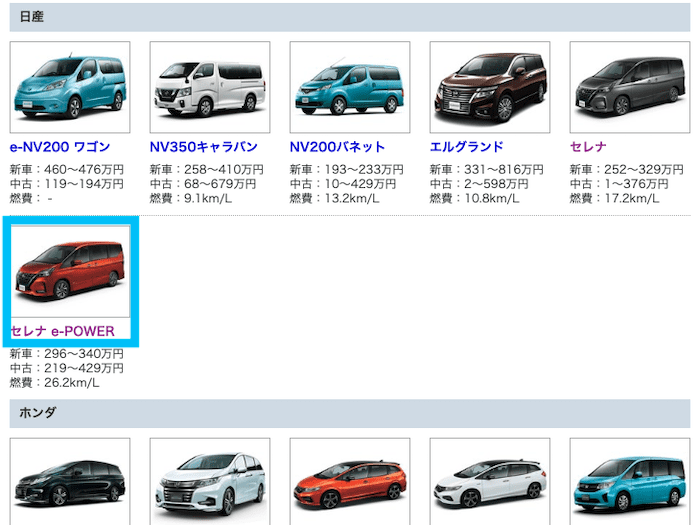The height and width of the screenshot is (525, 700).
Task: Click the gray セレナ minivan image
Action: point(630,87)
